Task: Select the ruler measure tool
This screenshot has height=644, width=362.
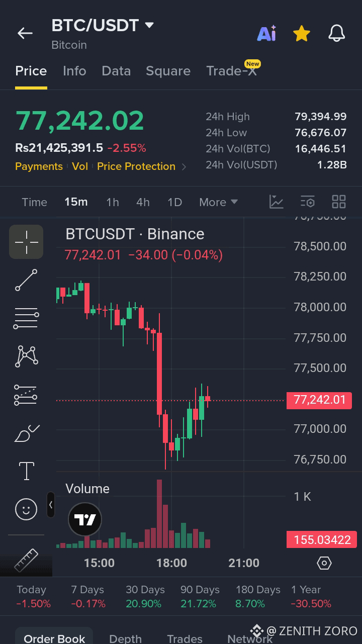Action: tap(26, 560)
